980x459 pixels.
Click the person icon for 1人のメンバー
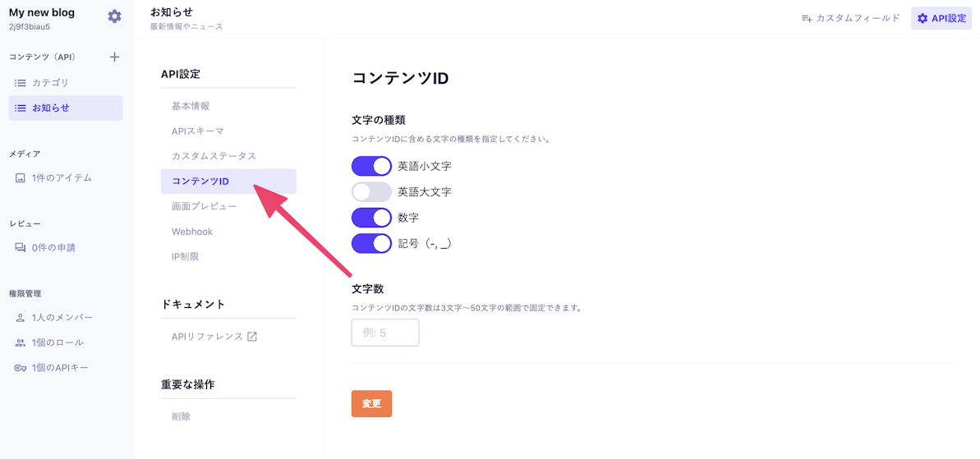coord(20,318)
